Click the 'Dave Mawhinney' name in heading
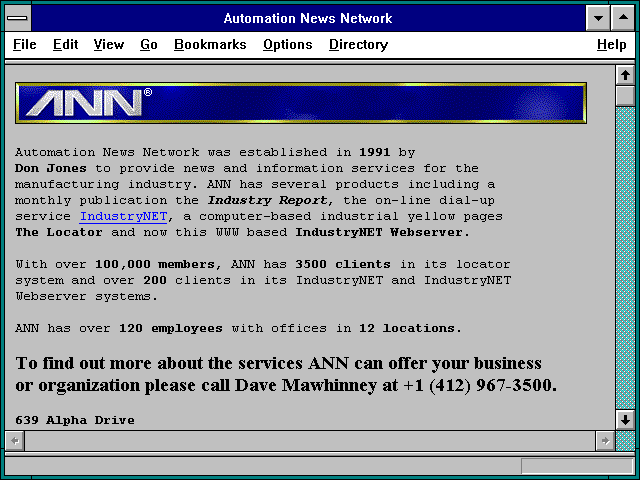640x480 pixels. click(306, 385)
